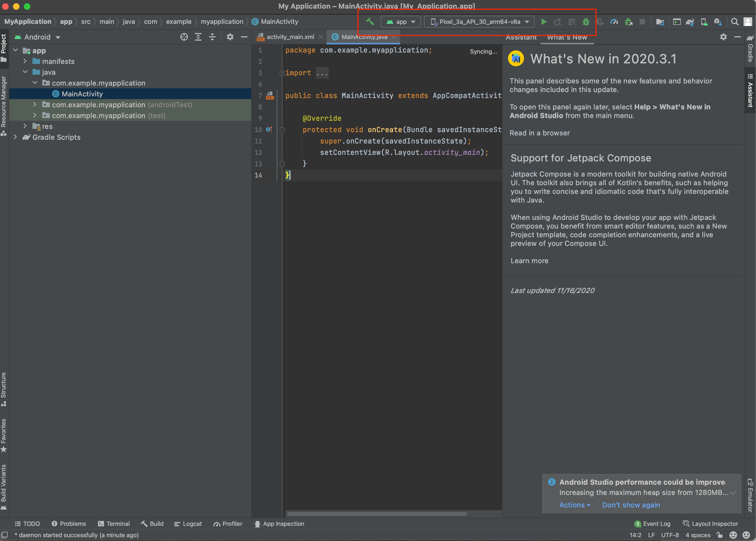
Task: Click the Search Everywhere magnifier icon
Action: coord(734,22)
